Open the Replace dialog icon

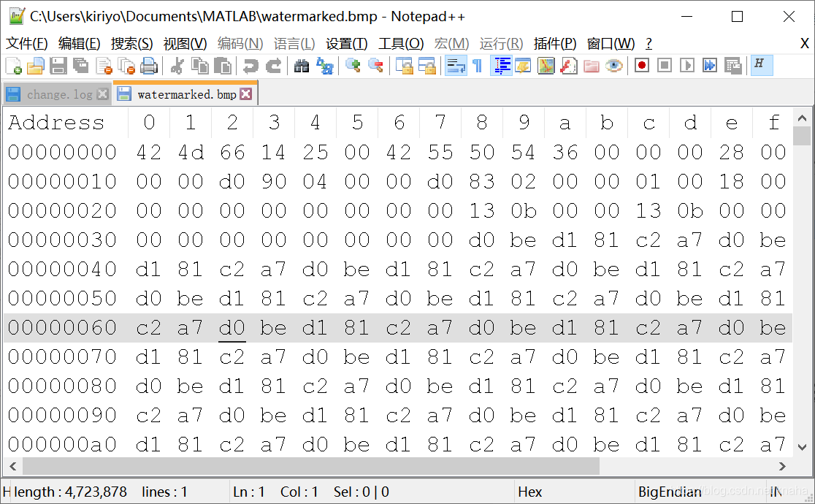(325, 66)
